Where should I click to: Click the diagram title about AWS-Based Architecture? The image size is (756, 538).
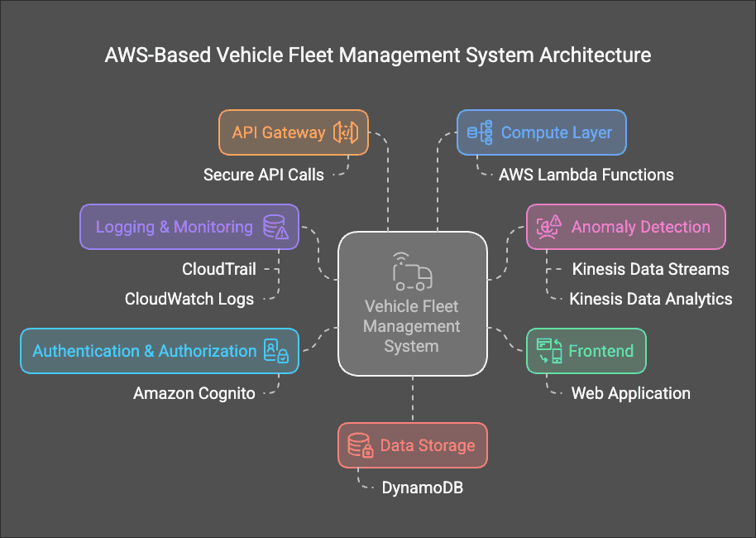pyautogui.click(x=378, y=55)
